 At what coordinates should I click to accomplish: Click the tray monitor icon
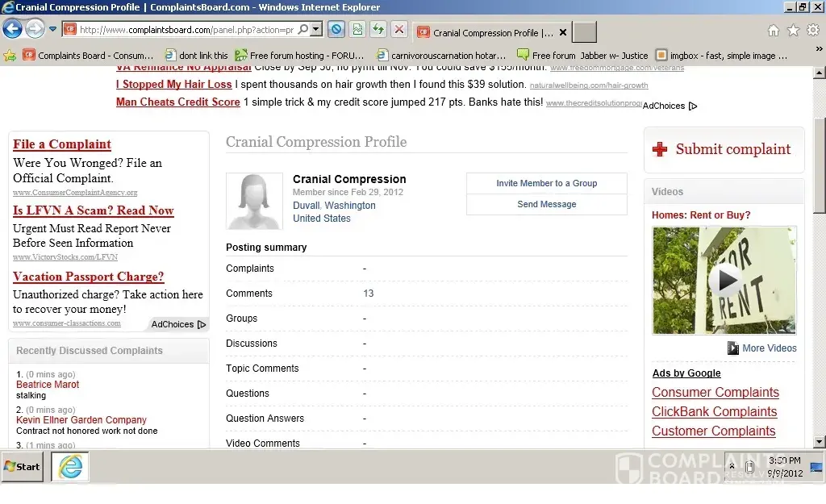tap(816, 467)
